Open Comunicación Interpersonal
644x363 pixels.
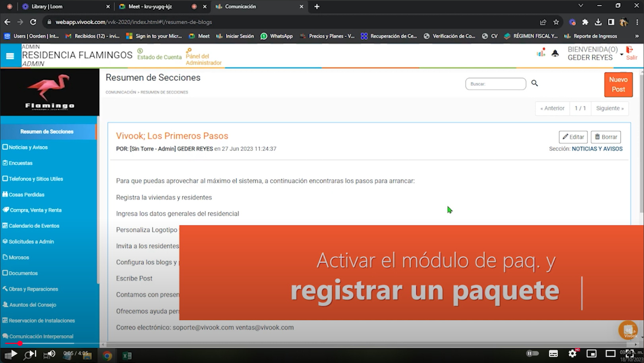pyautogui.click(x=41, y=336)
